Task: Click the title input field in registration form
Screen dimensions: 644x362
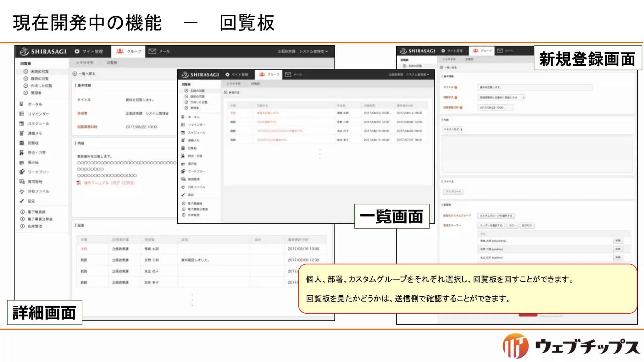Action: coord(535,87)
